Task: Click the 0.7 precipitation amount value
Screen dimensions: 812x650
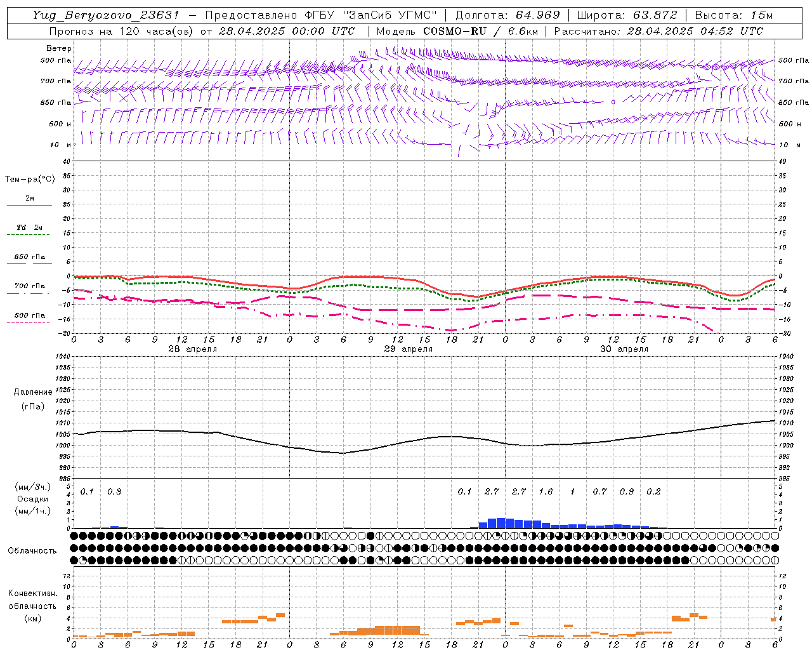Action: [x=599, y=492]
